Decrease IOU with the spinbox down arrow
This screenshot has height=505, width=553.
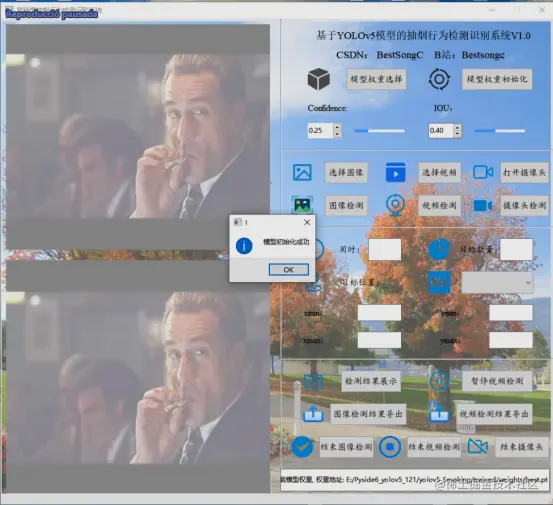458,134
